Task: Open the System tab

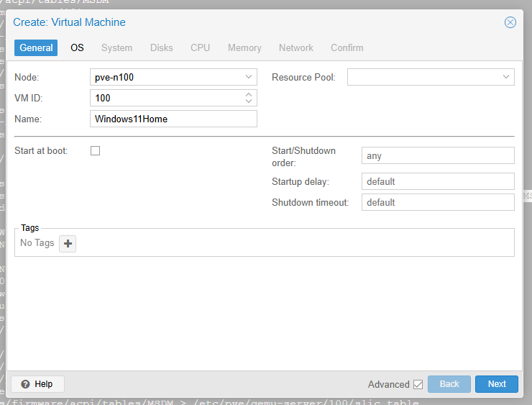Action: click(116, 47)
